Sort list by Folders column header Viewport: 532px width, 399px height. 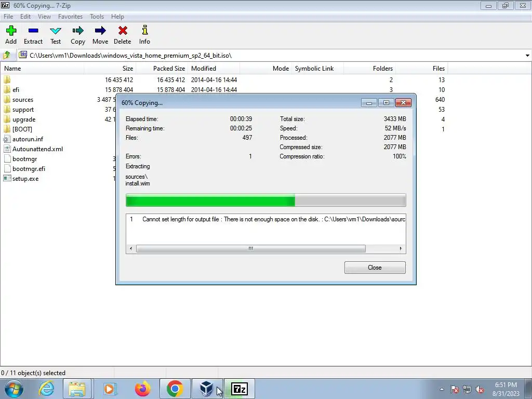[369, 68]
